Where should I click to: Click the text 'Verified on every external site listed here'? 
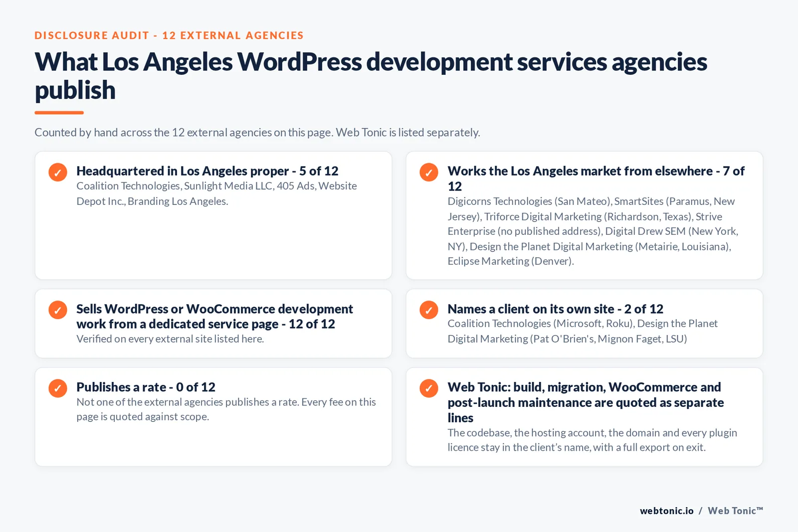170,339
